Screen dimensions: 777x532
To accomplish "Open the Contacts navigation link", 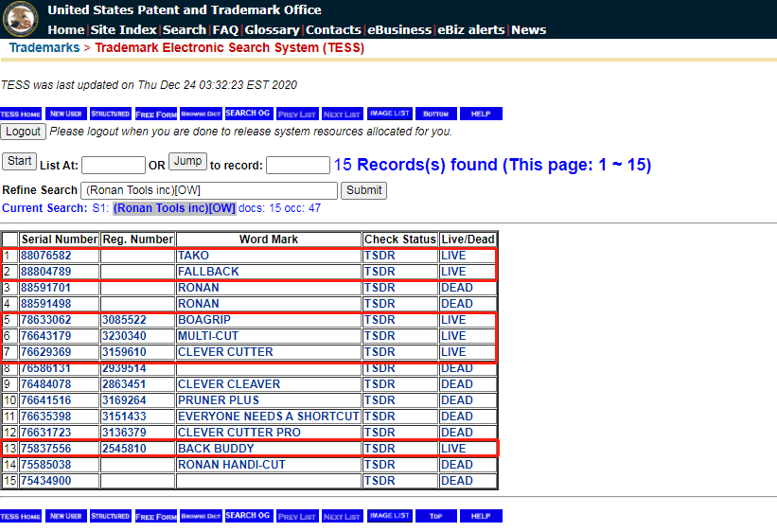I will pos(333,29).
